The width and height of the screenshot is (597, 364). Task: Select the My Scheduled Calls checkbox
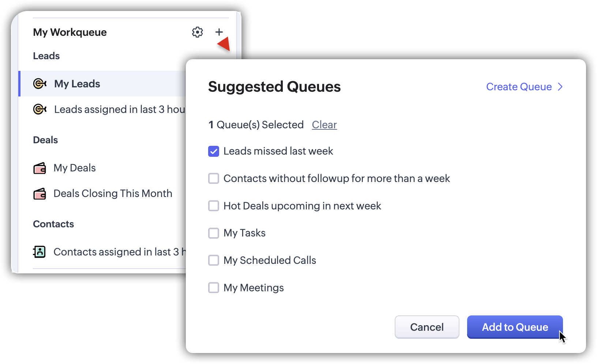[x=214, y=260]
